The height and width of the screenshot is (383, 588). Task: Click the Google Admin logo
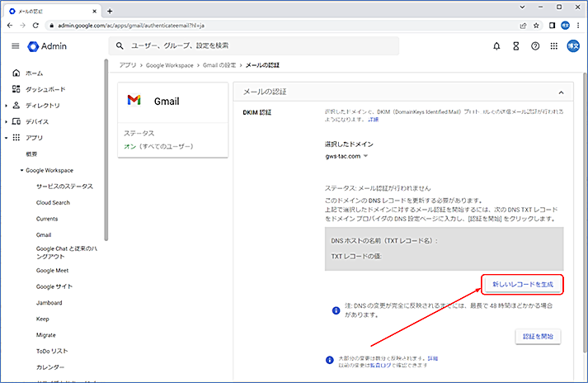click(x=47, y=46)
